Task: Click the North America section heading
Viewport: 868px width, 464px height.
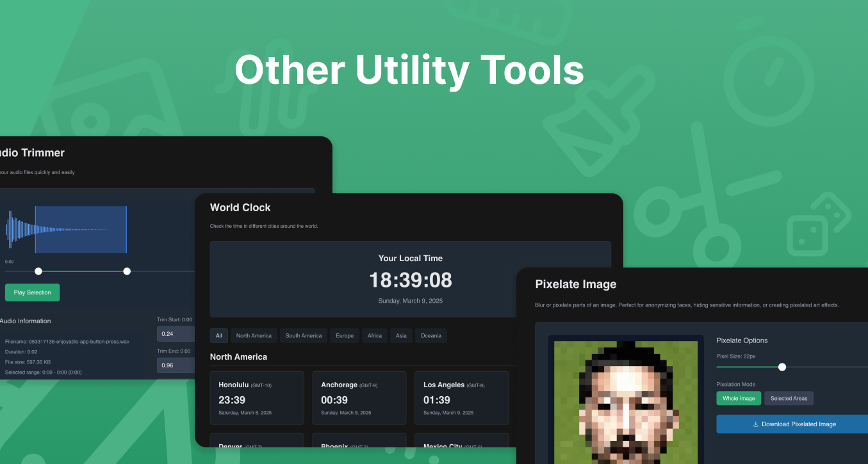Action: [238, 356]
